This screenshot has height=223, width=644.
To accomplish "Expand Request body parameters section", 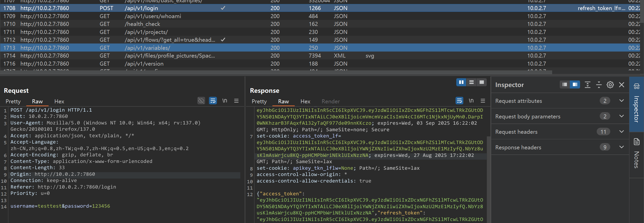I will click(621, 116).
